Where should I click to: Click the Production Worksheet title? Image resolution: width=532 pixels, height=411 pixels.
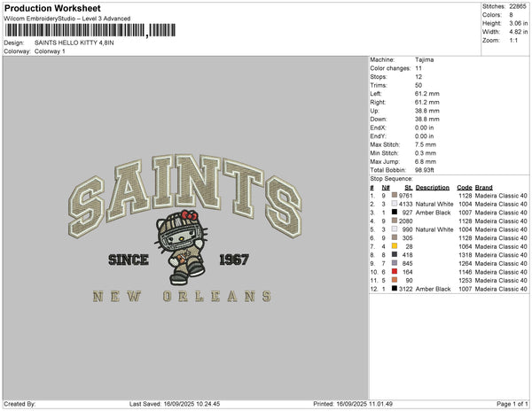[52, 8]
